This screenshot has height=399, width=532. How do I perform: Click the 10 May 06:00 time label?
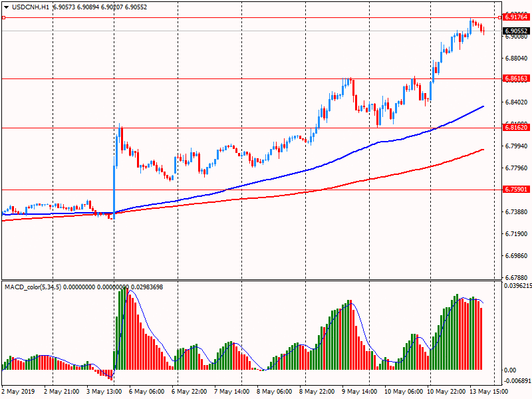point(404,392)
